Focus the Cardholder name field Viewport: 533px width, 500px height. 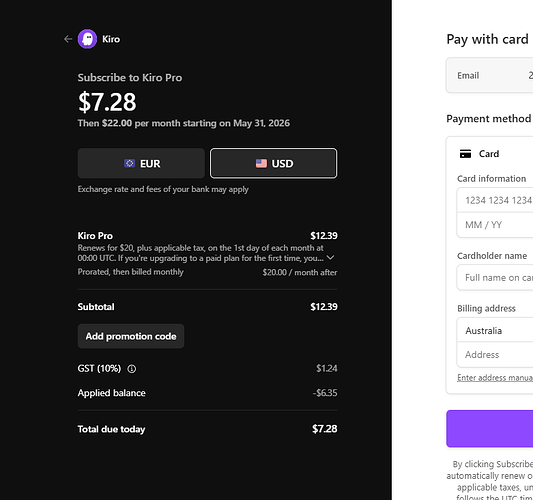495,278
